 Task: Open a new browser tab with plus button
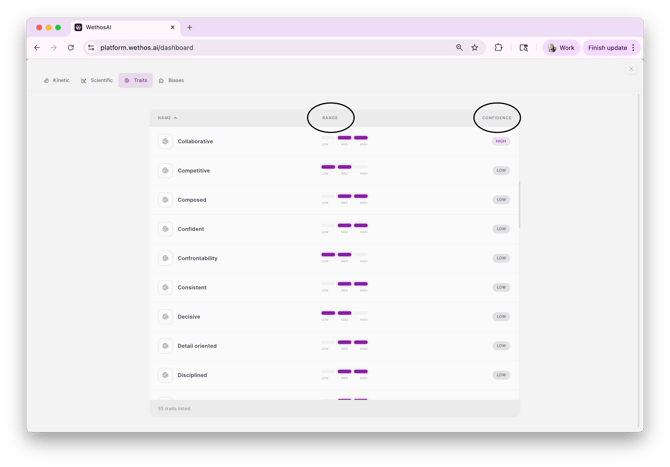pos(190,28)
